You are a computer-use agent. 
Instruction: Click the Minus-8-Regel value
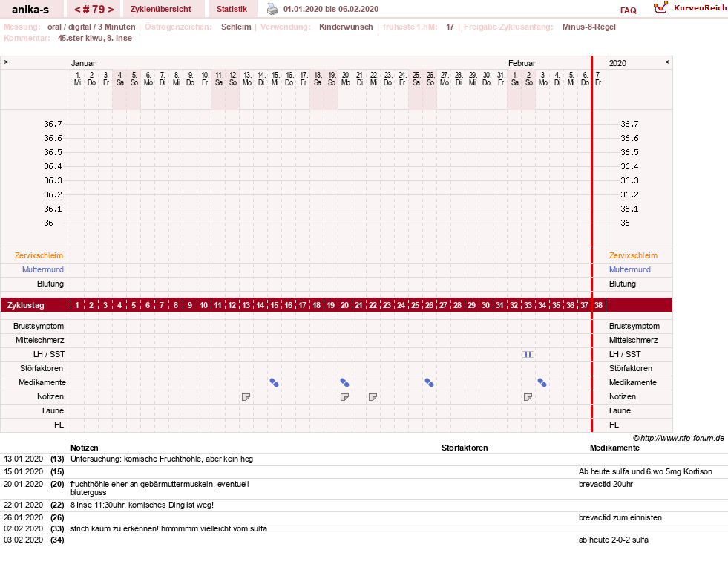pyautogui.click(x=589, y=27)
